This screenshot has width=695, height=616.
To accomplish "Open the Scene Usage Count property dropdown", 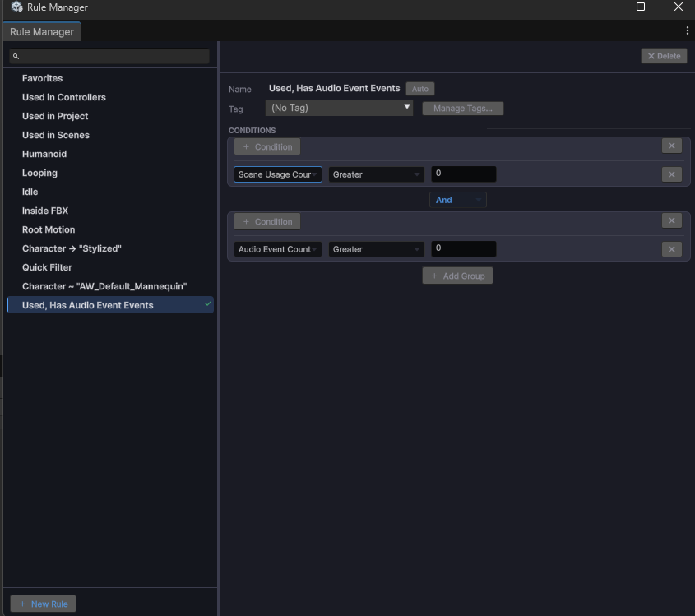I will tap(278, 174).
